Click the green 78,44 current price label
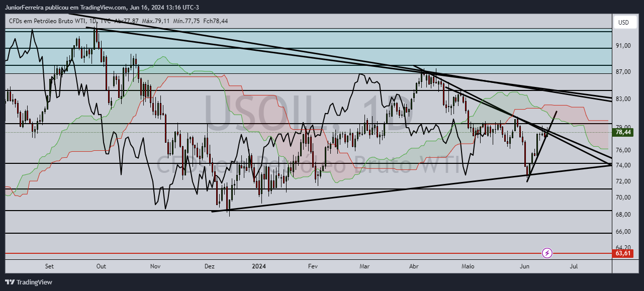 [623, 133]
